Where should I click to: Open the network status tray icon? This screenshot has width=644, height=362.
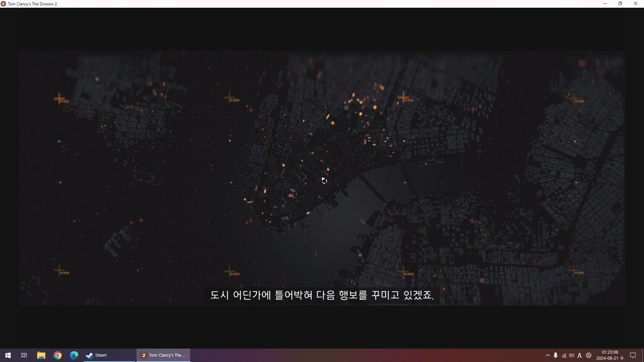pyautogui.click(x=564, y=355)
